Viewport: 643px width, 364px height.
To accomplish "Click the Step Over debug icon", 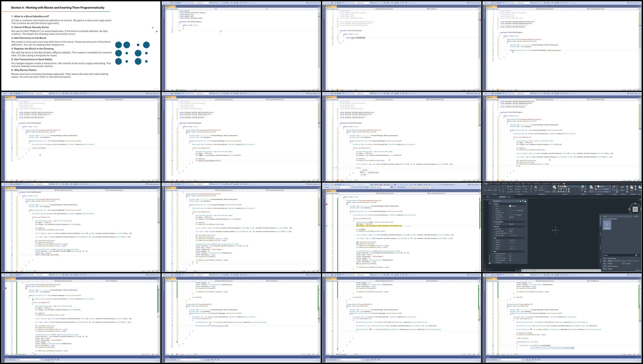I will pyautogui.click(x=405, y=185).
